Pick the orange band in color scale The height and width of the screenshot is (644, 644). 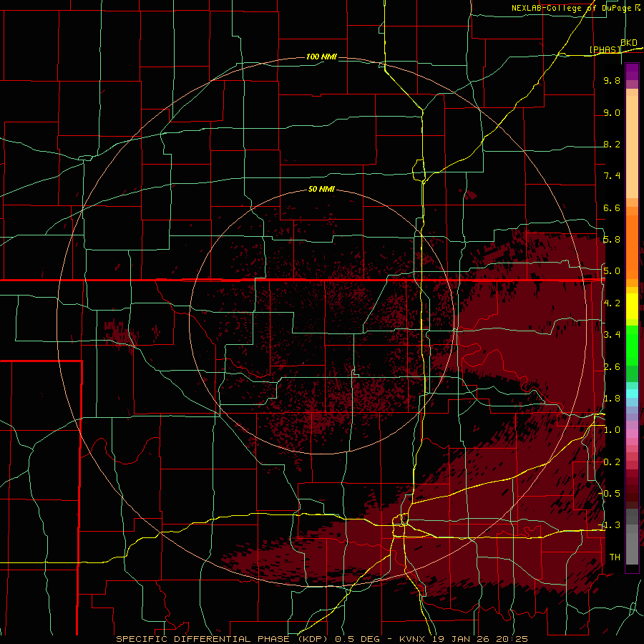coord(632,247)
